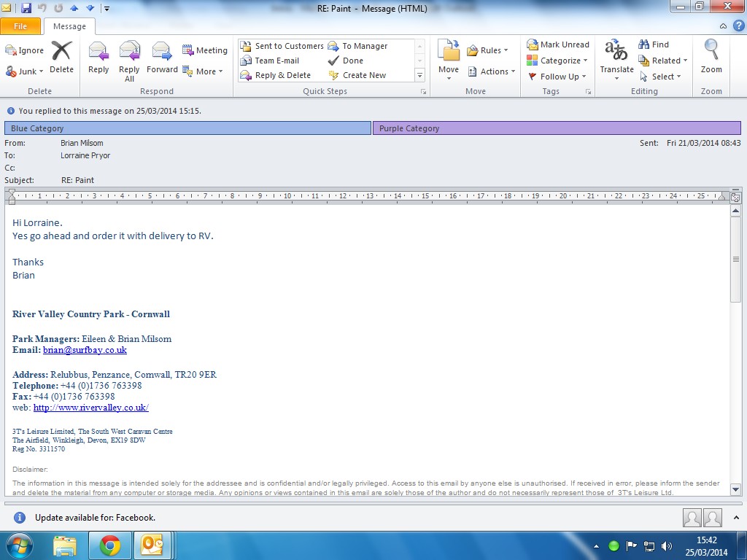Click Mark Unread in Tags group
This screenshot has height=560, width=747.
coord(558,44)
